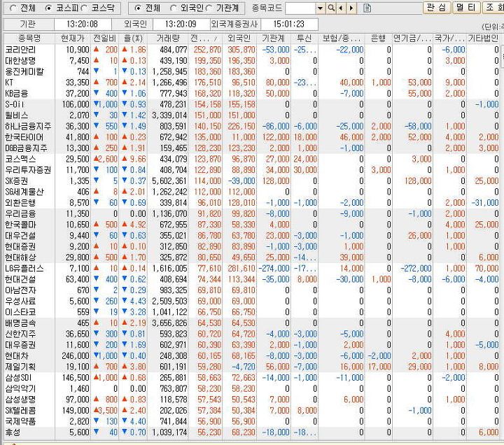Select the 현대건설 stock row name
Image resolution: width=504 pixels, height=445 pixels.
(x=20, y=279)
